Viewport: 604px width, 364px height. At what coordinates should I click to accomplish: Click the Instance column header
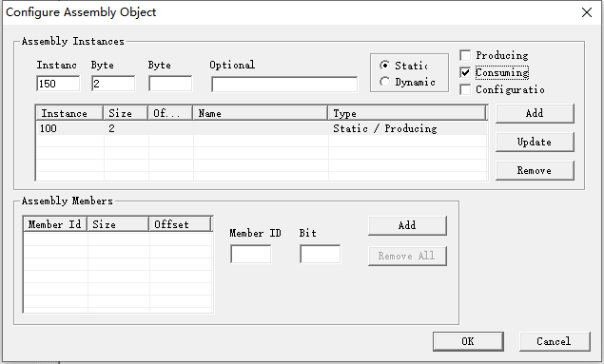point(69,113)
